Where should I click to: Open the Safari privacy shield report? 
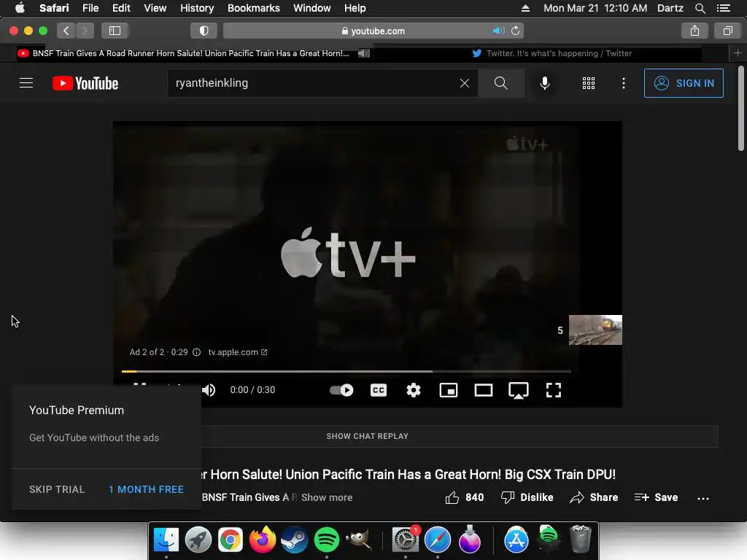point(204,31)
